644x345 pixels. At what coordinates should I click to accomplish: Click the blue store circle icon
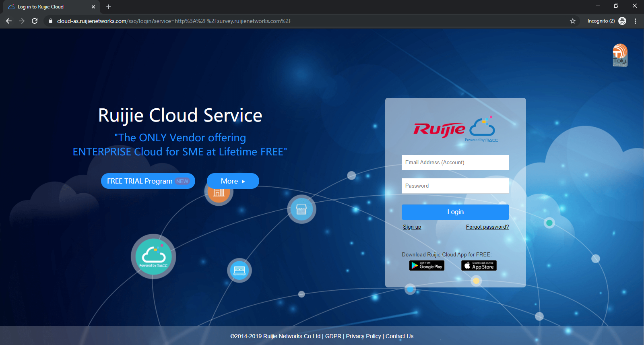pos(301,209)
